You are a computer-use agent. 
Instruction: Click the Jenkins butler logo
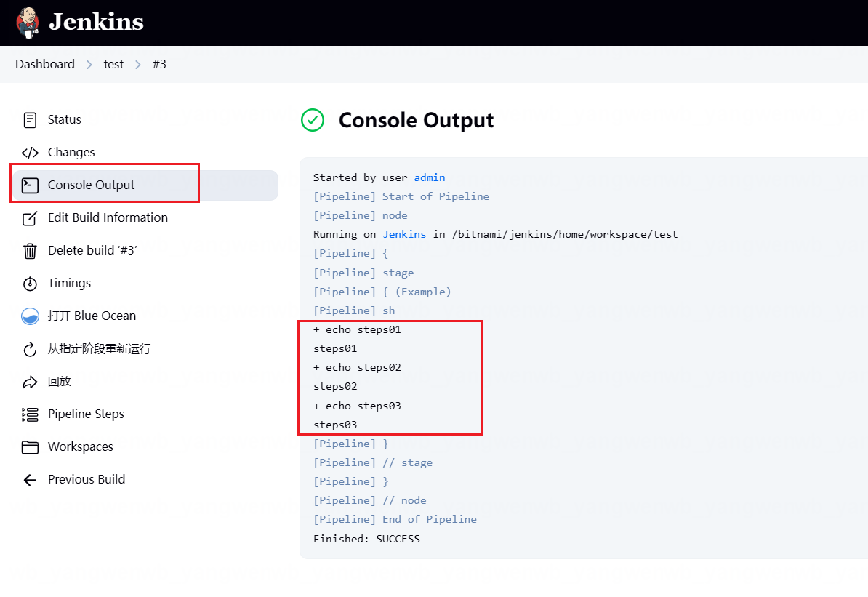click(x=28, y=23)
